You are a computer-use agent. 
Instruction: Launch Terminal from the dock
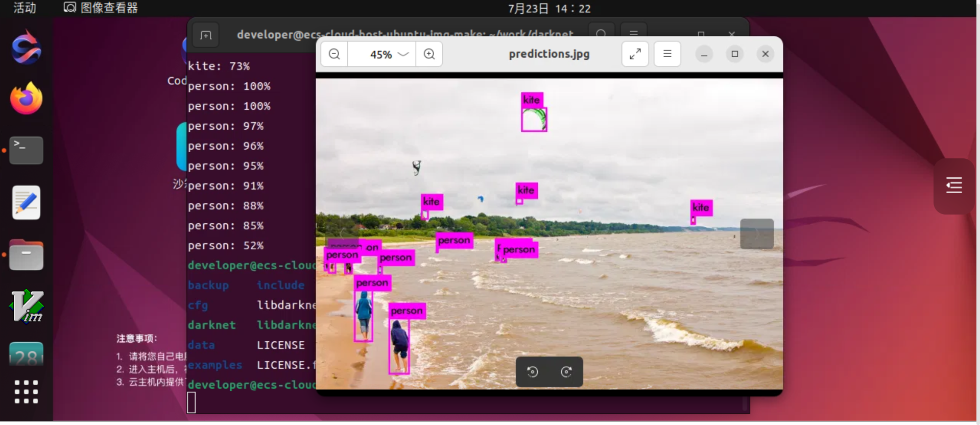[26, 150]
